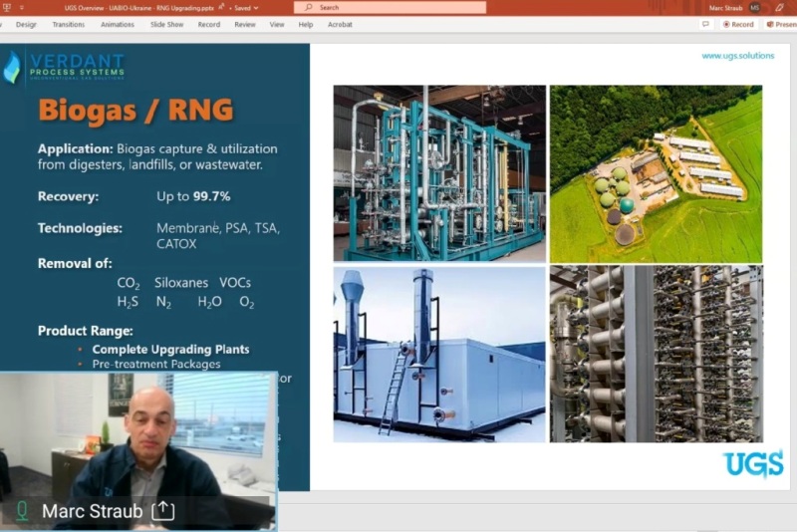The image size is (797, 532).
Task: Open the Transitions ribbon tab
Action: point(69,24)
